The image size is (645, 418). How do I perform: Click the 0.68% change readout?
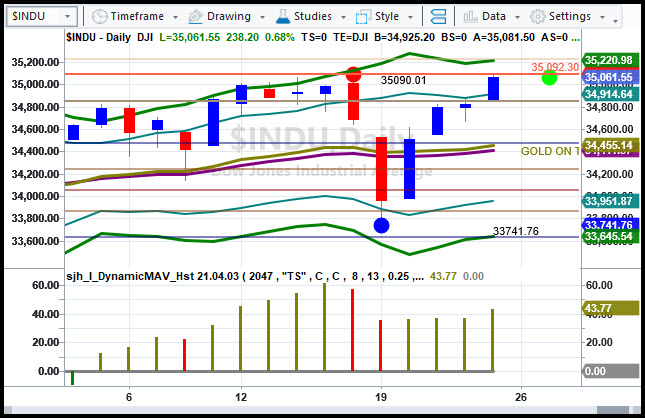coord(280,37)
